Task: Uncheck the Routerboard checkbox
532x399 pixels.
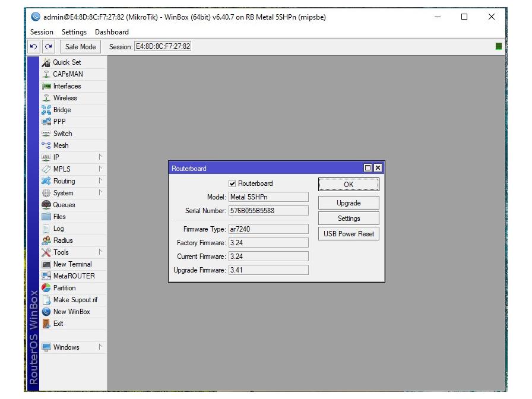Action: (232, 184)
